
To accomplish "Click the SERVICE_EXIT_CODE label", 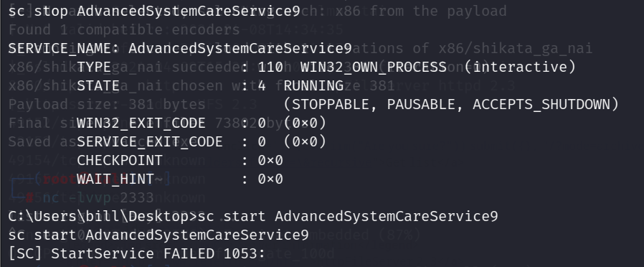I will 150,141.
